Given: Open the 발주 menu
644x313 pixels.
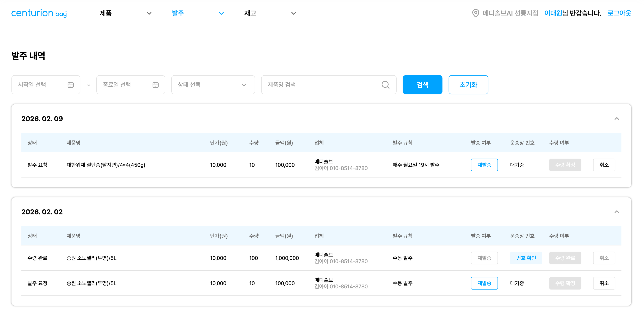Looking at the screenshot, I should point(178,13).
